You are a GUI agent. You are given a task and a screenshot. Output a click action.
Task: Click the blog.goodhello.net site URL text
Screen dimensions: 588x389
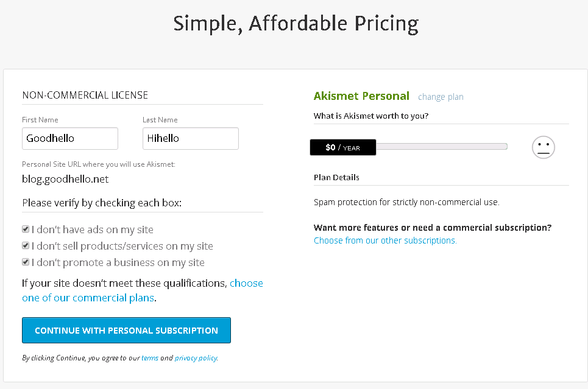(x=65, y=179)
